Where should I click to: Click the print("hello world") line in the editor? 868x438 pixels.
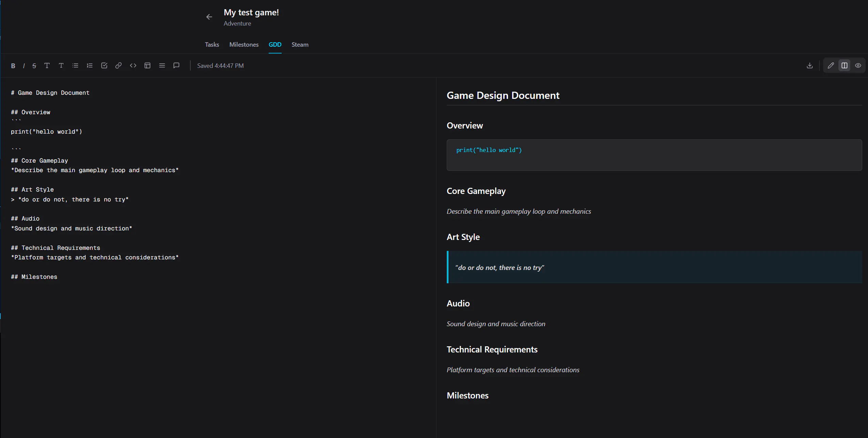[46, 132]
